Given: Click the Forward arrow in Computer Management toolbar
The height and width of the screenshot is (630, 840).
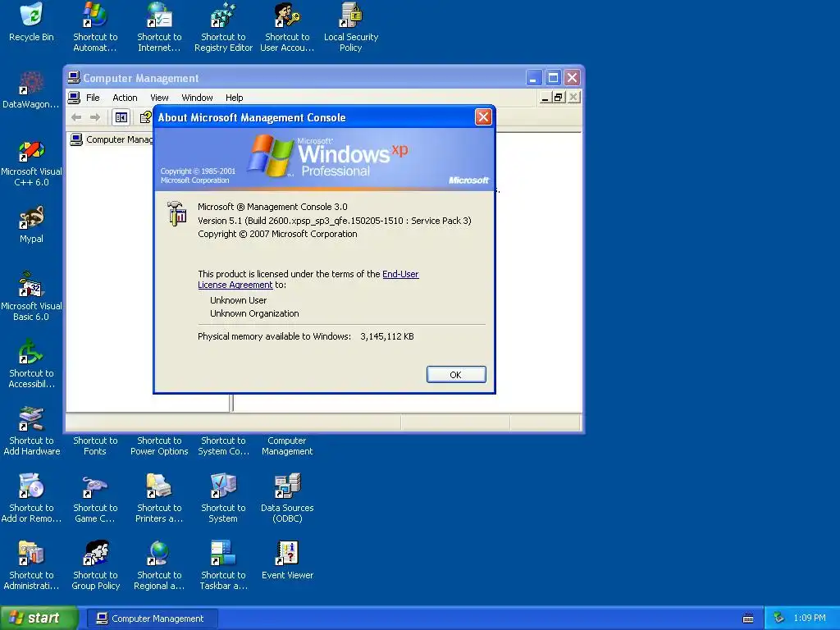Looking at the screenshot, I should [95, 117].
